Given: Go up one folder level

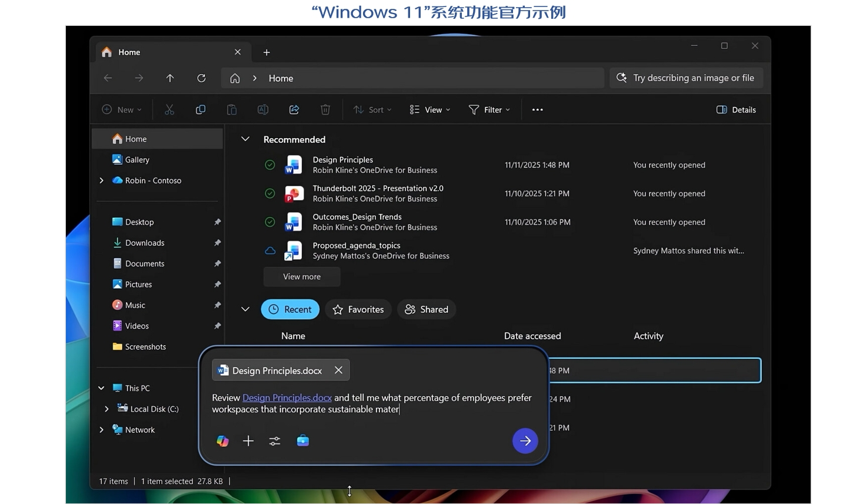Looking at the screenshot, I should 170,78.
